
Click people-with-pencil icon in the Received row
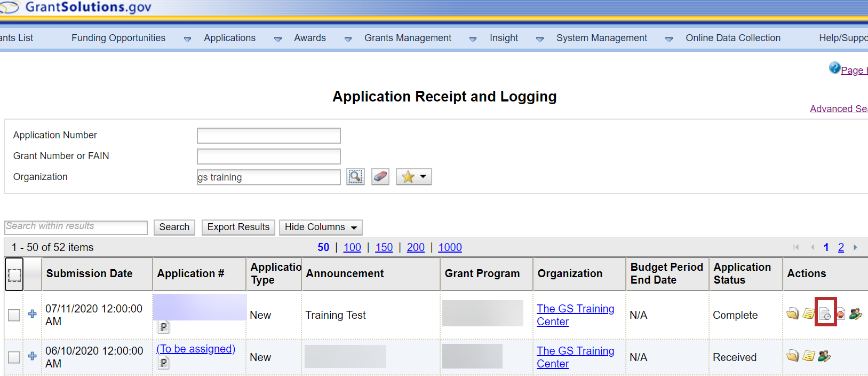pos(824,356)
